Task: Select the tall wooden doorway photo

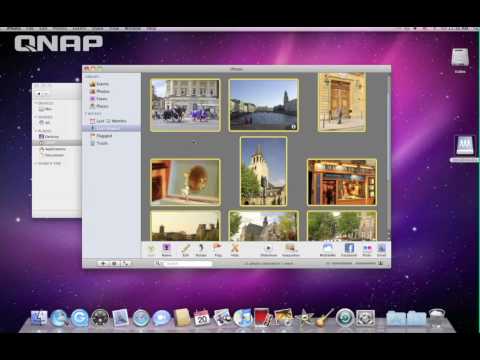Action: point(342,102)
